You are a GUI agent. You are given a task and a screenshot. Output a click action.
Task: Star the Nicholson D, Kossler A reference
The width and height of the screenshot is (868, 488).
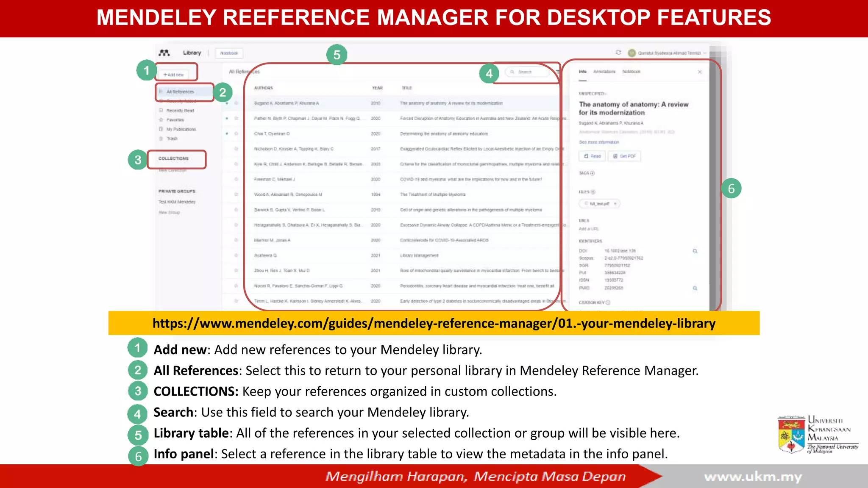pos(236,149)
